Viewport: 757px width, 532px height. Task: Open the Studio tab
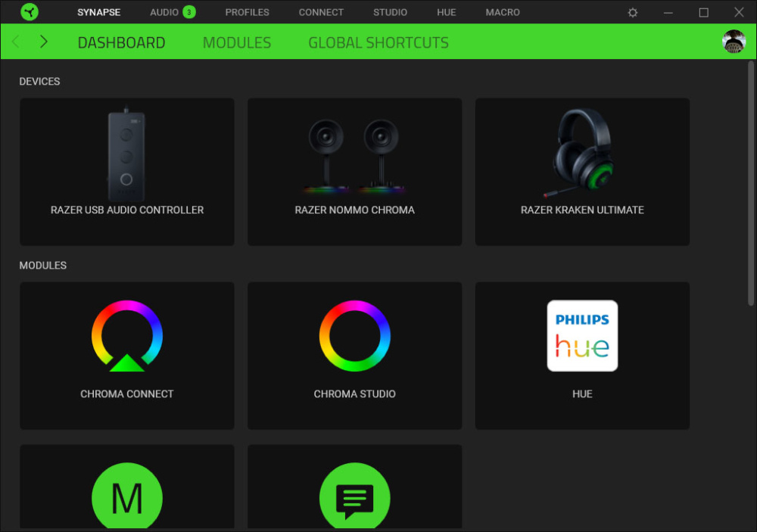coord(390,13)
